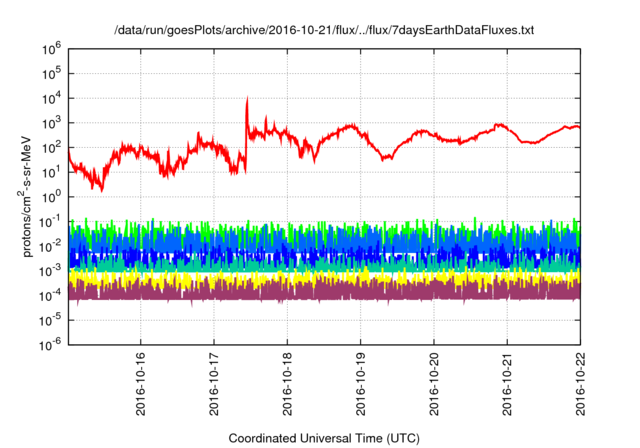The image size is (640, 448).
Task: Click the yellow flux data band
Action: [324, 278]
